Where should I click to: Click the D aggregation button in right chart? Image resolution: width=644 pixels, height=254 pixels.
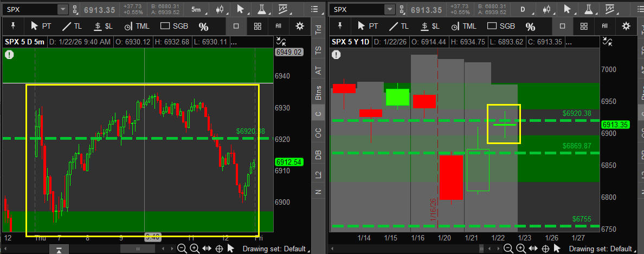523,9
